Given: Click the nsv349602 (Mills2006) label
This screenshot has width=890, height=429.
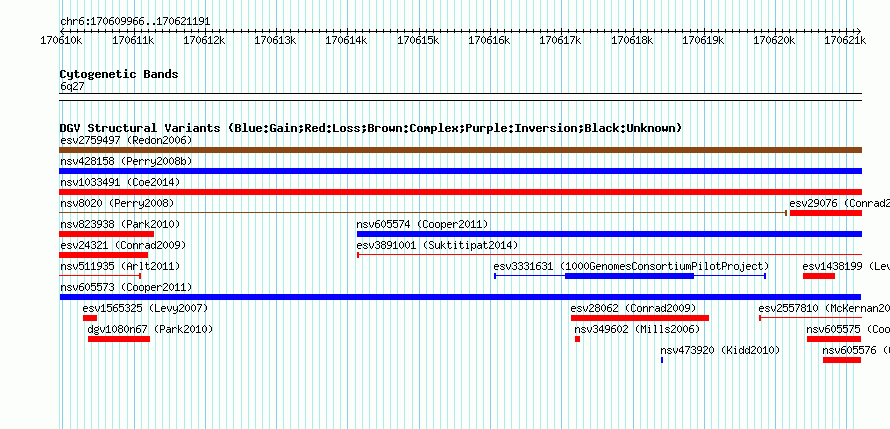Looking at the screenshot, I should (x=637, y=329).
